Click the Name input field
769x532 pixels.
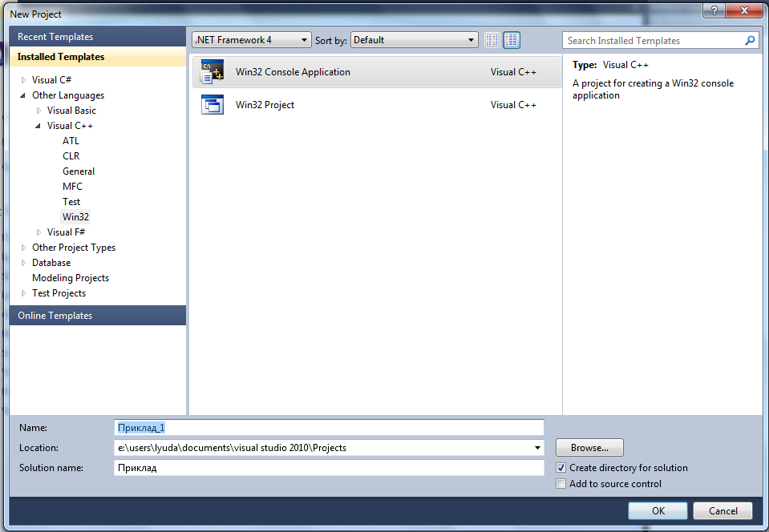[329, 428]
